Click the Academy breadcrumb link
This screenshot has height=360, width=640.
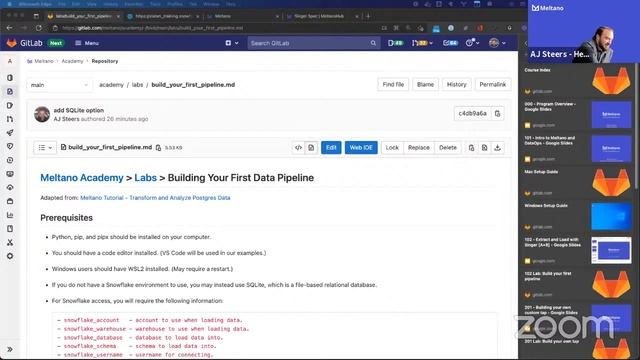tap(72, 61)
